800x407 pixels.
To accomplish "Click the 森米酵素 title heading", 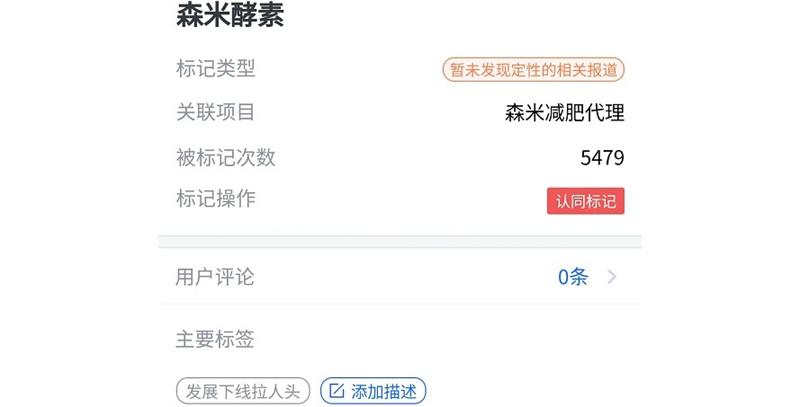I will tap(230, 16).
